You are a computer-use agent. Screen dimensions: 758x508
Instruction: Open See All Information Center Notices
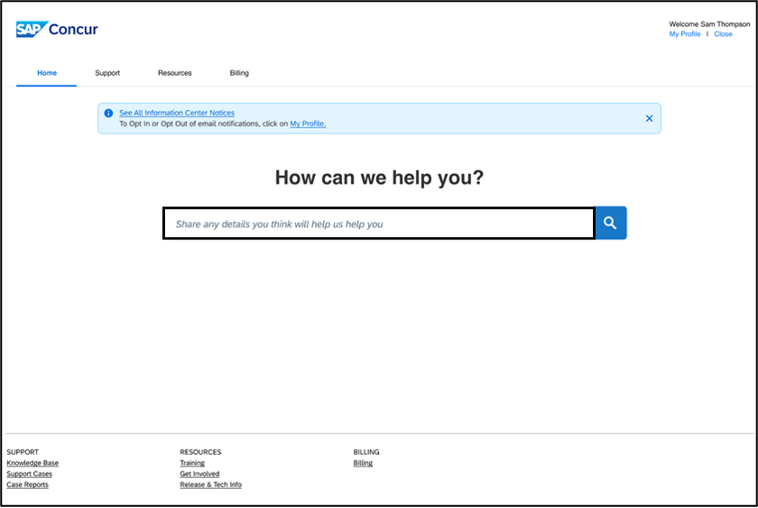click(177, 113)
